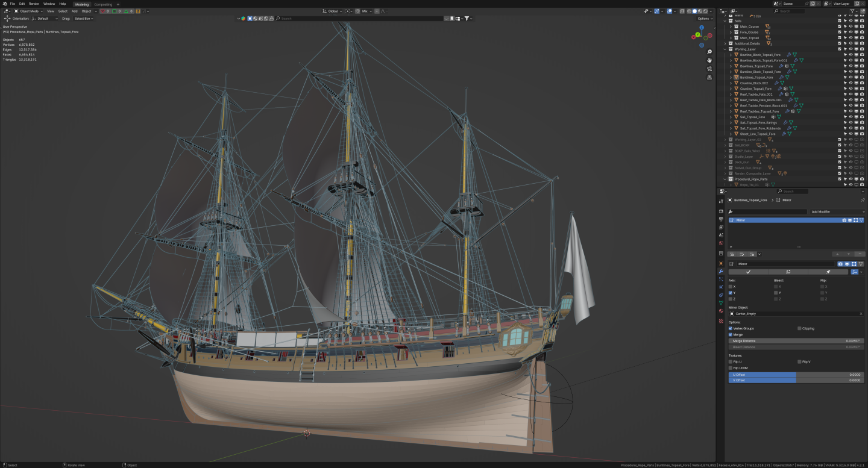Open Object Mode dropdown
868x468 pixels.
(30, 11)
